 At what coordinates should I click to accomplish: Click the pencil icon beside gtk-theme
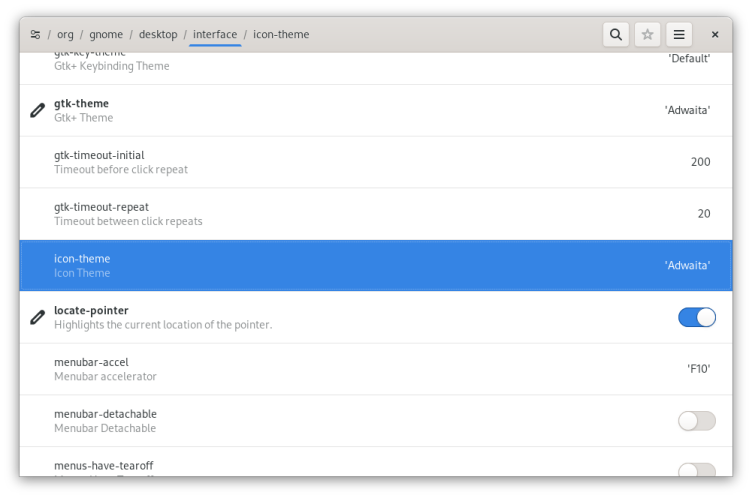pyautogui.click(x=38, y=110)
